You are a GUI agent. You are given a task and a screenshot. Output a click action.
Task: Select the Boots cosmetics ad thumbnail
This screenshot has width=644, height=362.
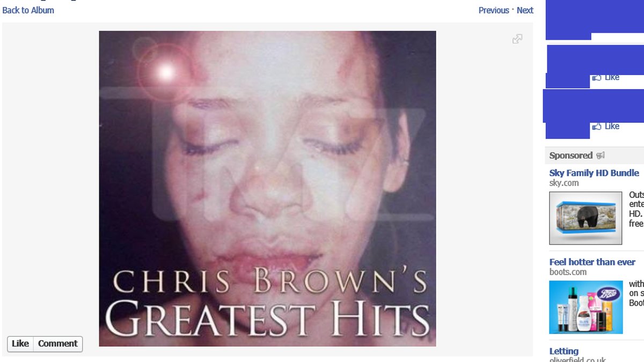coord(586,307)
